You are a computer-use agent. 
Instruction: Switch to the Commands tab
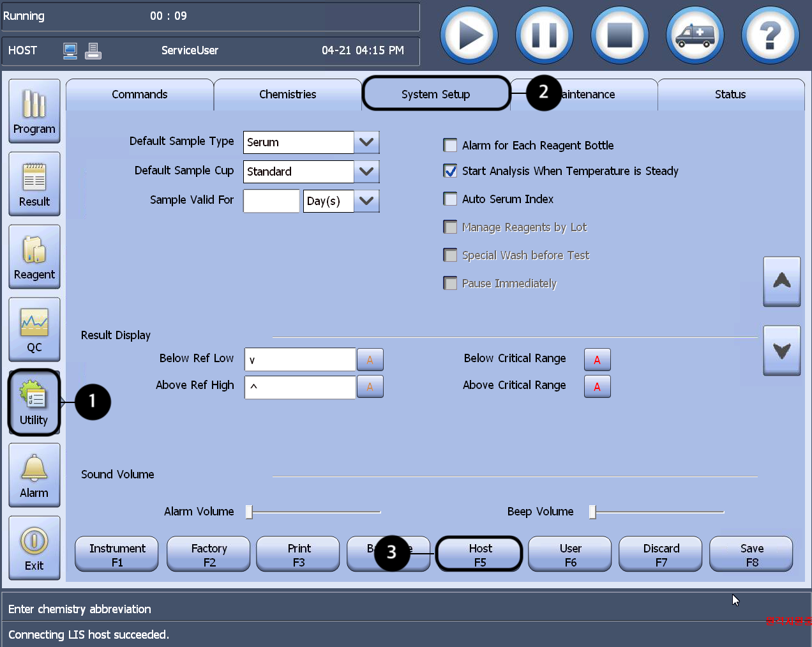[x=140, y=95]
